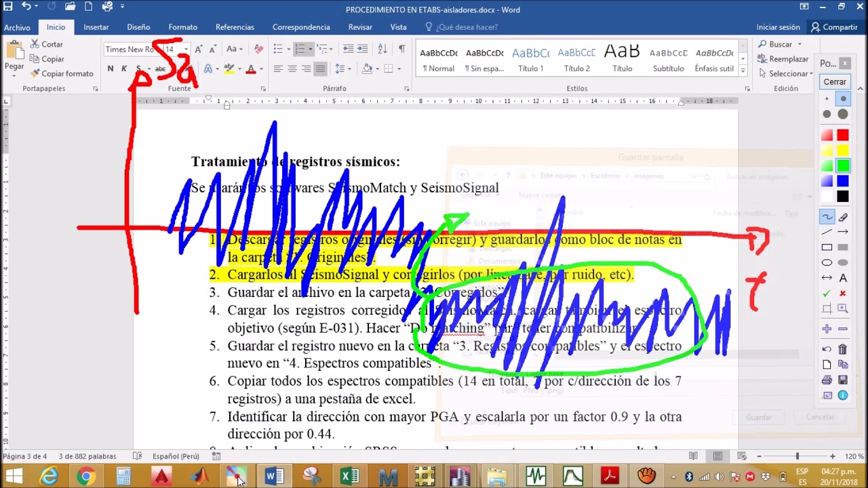Pick the bright red color swatch in palette
The width and height of the screenshot is (868, 488).
point(843,135)
